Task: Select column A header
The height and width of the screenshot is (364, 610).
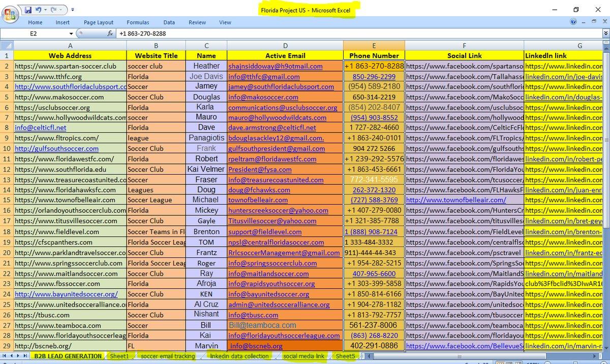Action: tap(70, 45)
